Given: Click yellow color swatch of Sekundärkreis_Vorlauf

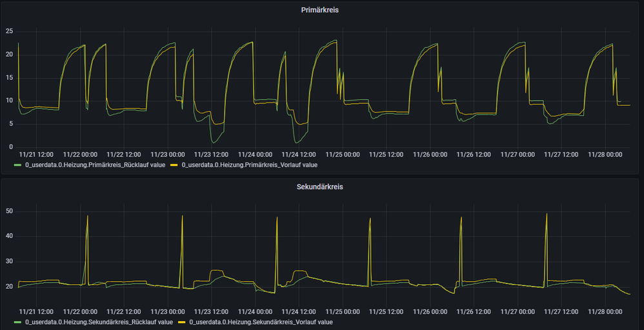Looking at the screenshot, I should [x=181, y=322].
